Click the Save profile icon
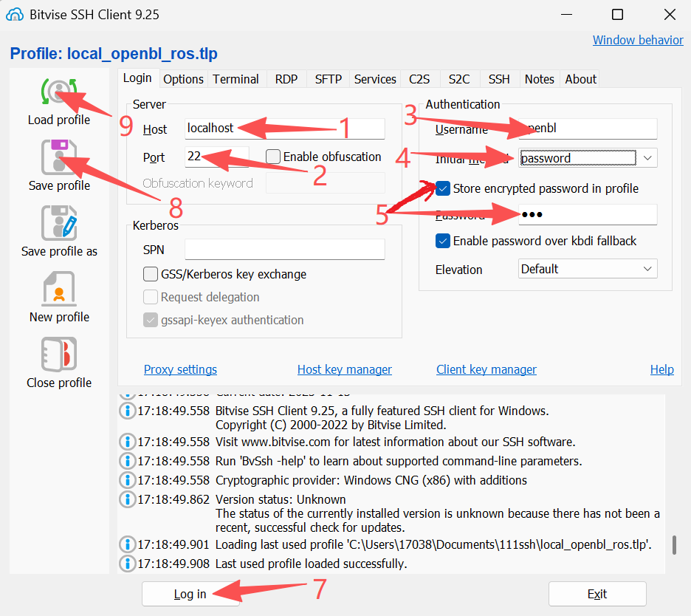The height and width of the screenshot is (616, 691). [x=58, y=157]
